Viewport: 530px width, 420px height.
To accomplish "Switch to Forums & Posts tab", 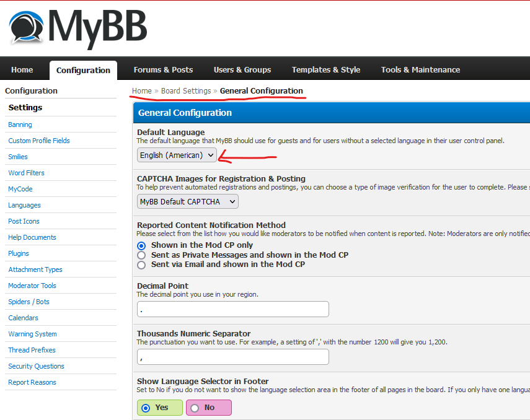I will [163, 69].
